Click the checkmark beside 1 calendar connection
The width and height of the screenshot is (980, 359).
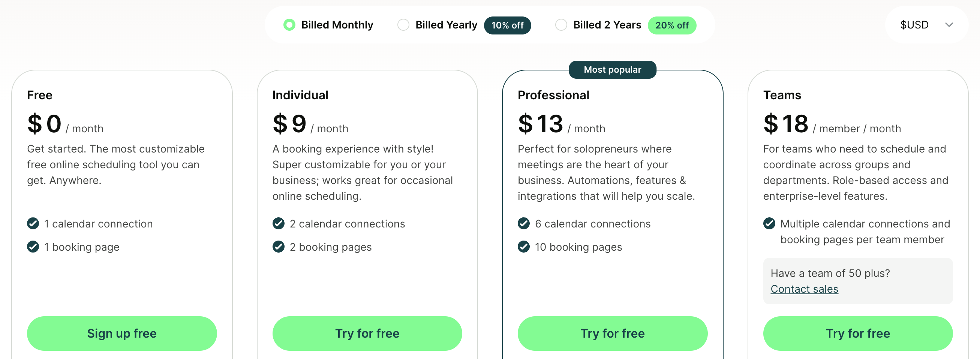33,224
